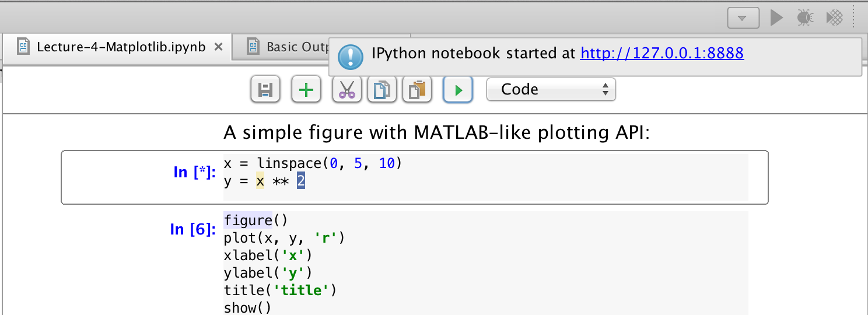Select the In [*] cell prompt

pos(194,172)
